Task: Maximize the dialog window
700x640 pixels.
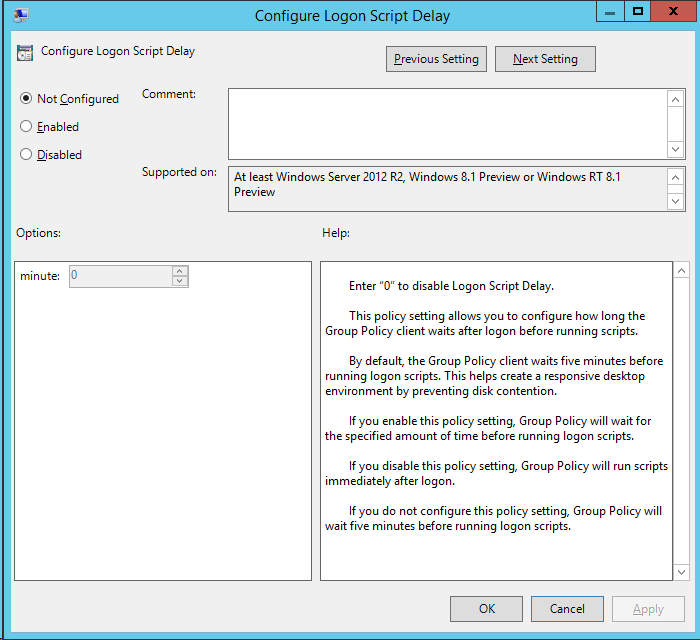Action: [x=637, y=12]
